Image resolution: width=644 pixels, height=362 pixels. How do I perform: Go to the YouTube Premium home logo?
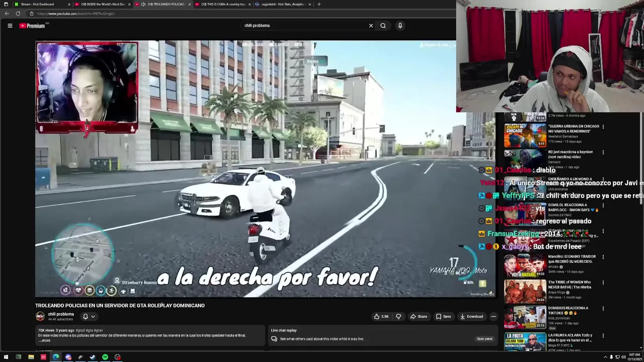point(32,26)
